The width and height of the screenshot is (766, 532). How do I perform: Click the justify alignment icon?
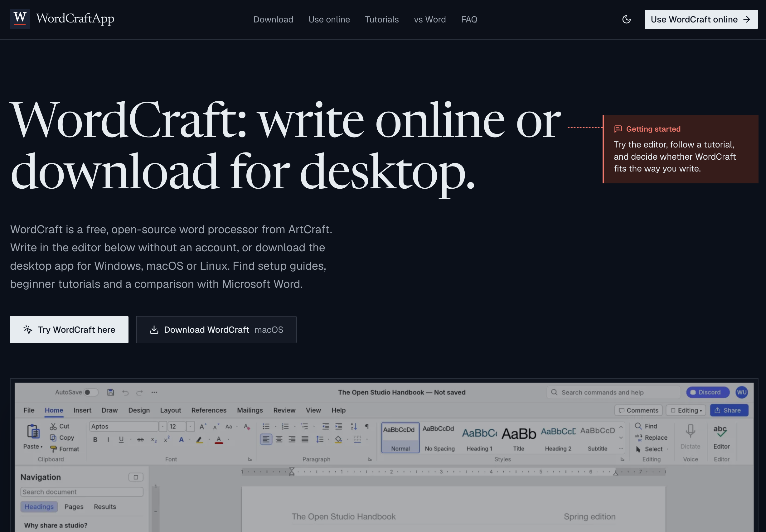(x=305, y=439)
